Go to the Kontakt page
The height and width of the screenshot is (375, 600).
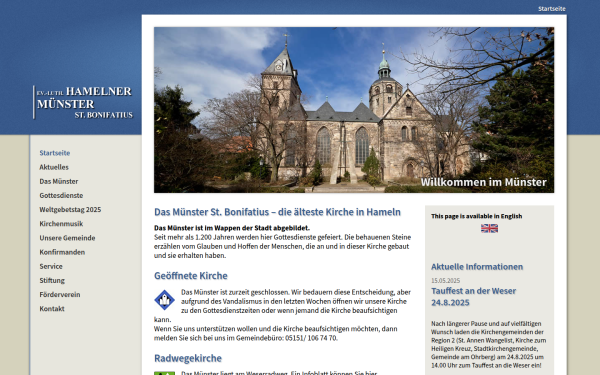[52, 308]
